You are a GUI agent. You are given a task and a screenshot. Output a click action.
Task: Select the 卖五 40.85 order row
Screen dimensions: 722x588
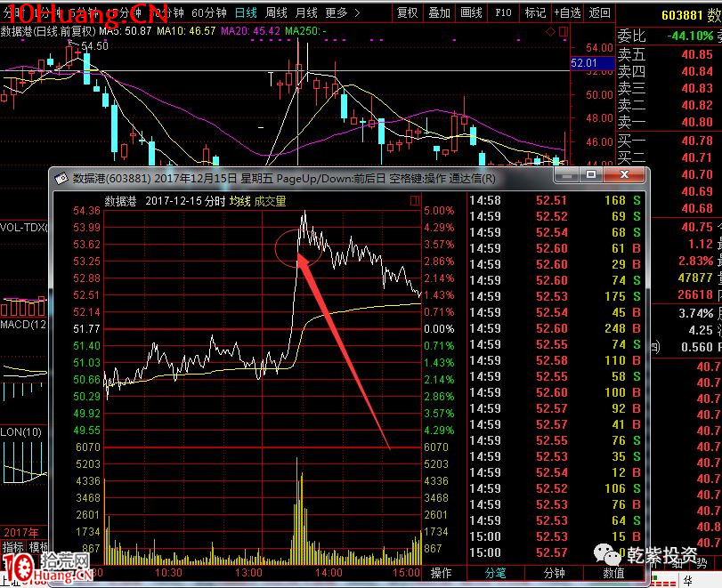point(669,54)
